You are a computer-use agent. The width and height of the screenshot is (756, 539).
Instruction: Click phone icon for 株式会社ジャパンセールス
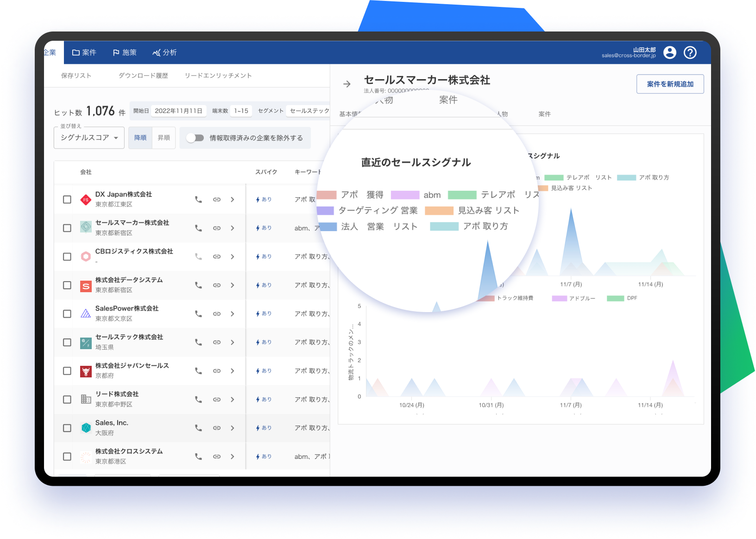click(x=198, y=371)
